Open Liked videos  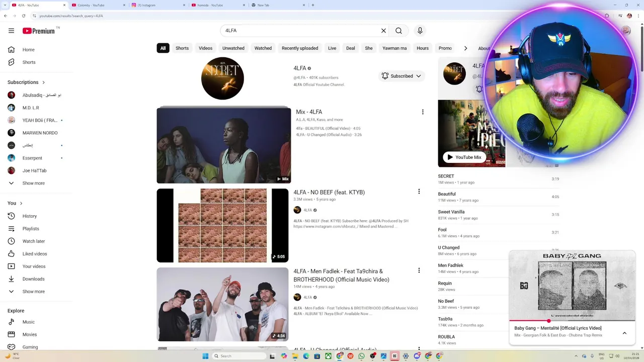click(x=34, y=254)
